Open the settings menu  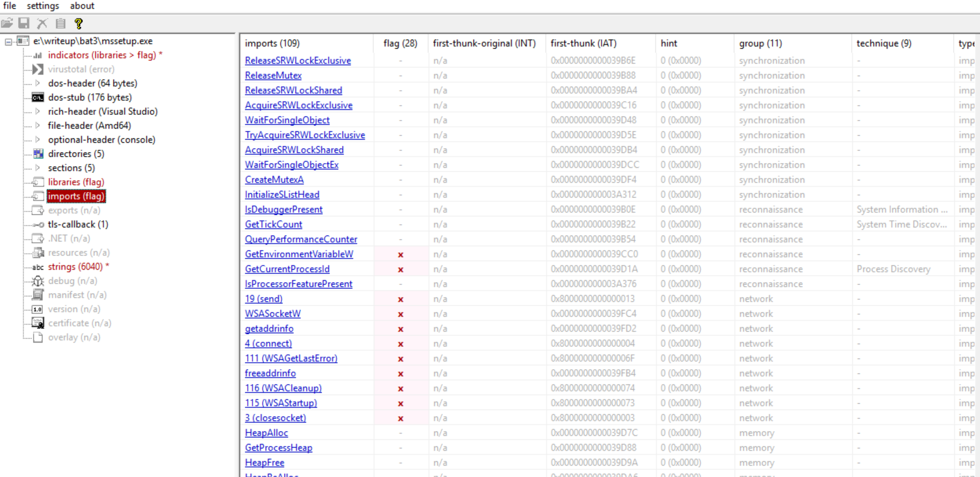click(x=43, y=6)
